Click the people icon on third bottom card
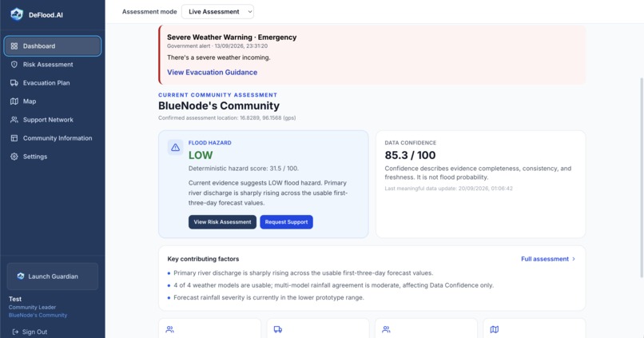644x338 pixels. (386, 329)
